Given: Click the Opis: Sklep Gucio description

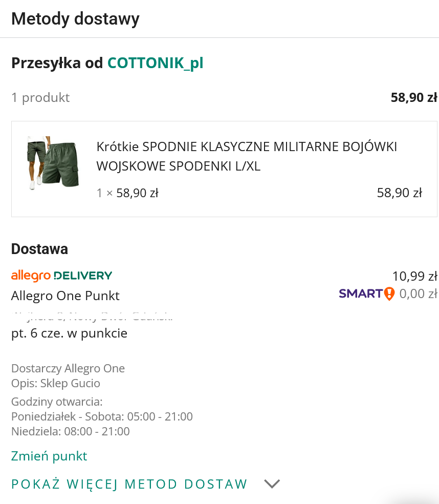Looking at the screenshot, I should click(56, 383).
